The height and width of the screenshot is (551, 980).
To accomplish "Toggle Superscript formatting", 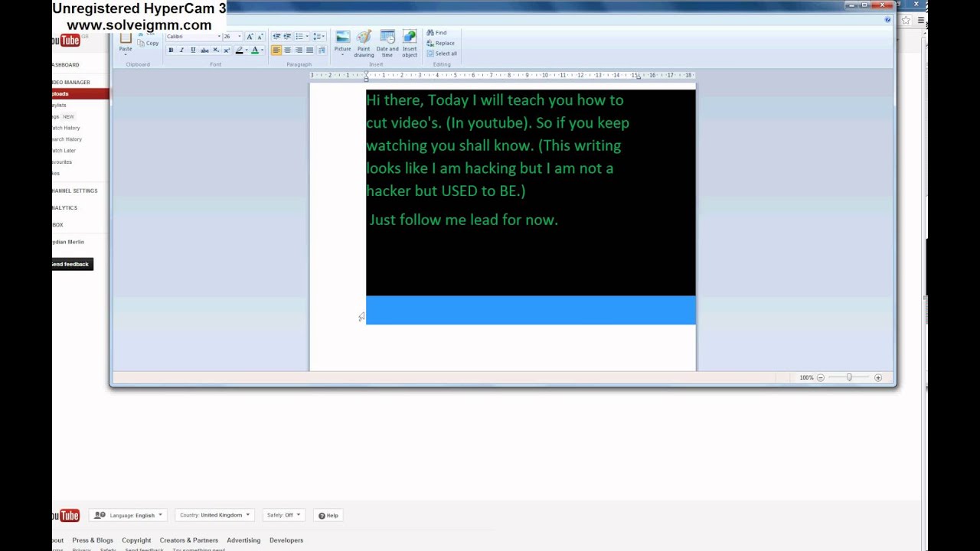I will pos(227,51).
